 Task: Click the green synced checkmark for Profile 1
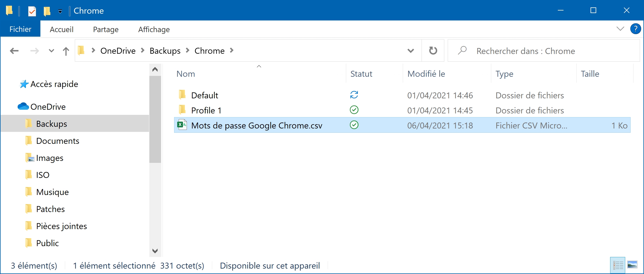point(354,110)
